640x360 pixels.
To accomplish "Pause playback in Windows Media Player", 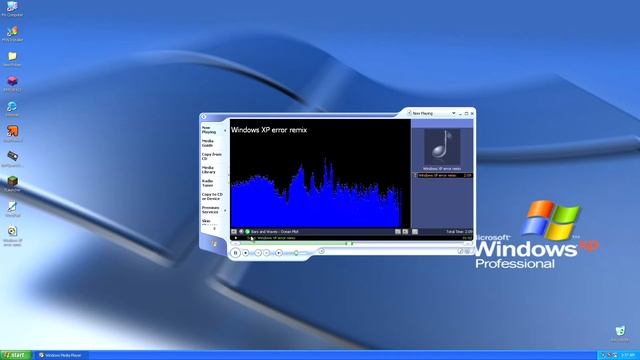I will coord(236,253).
